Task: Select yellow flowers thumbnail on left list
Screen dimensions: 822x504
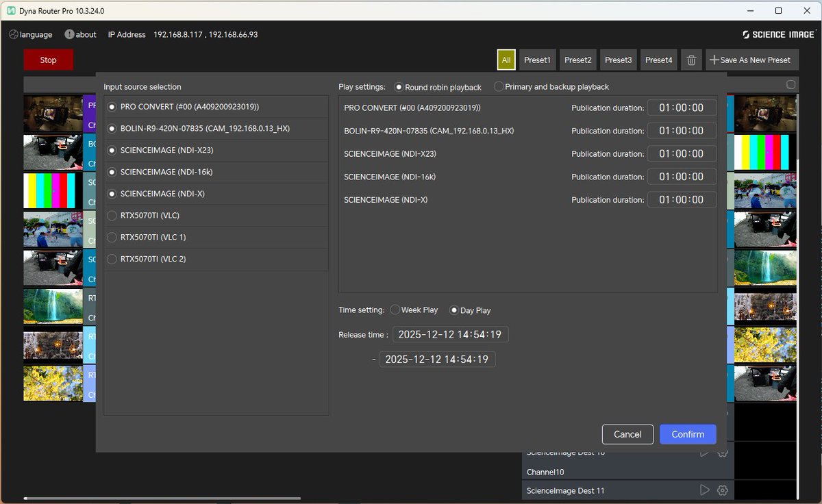Action: tap(53, 383)
